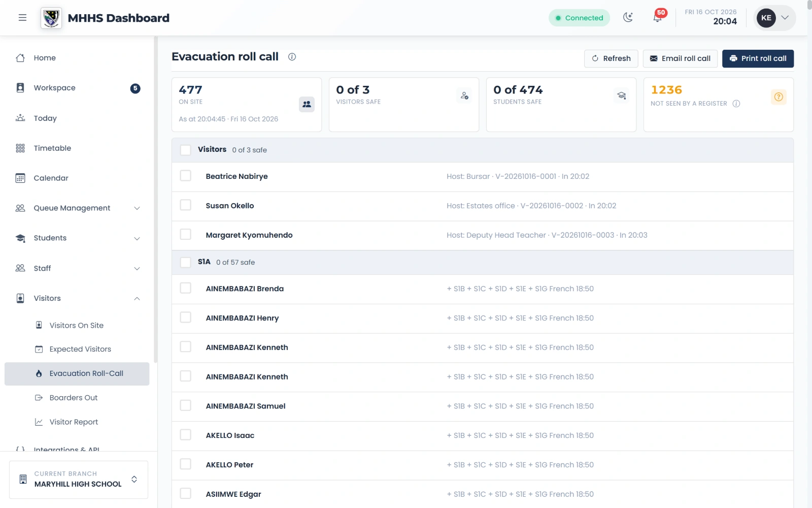This screenshot has width=812, height=508.
Task: Go to Visitors On Site
Action: click(77, 326)
